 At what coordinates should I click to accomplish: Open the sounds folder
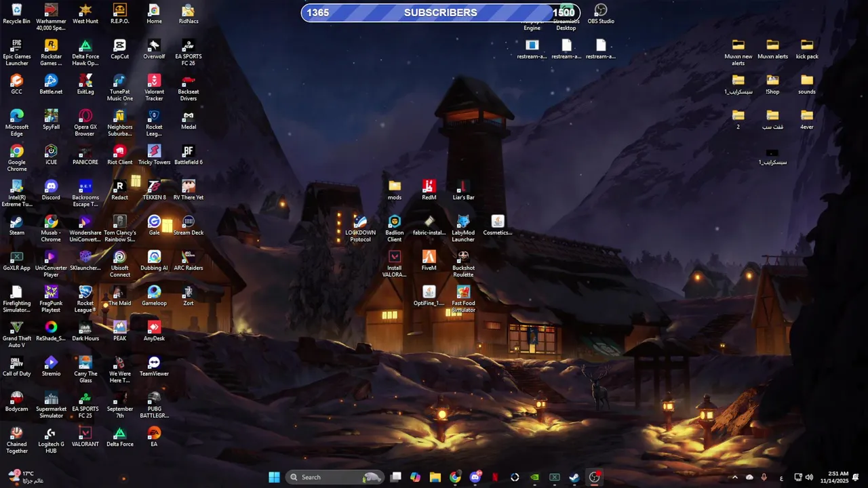pyautogui.click(x=807, y=84)
